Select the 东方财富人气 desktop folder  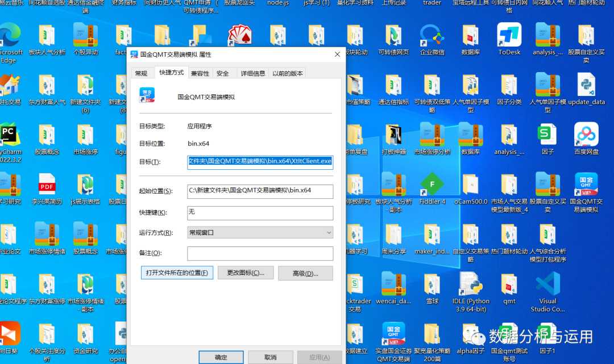[47, 90]
